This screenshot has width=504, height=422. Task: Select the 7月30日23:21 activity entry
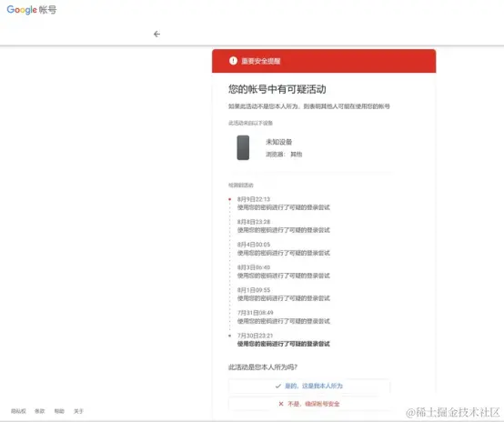coord(283,340)
